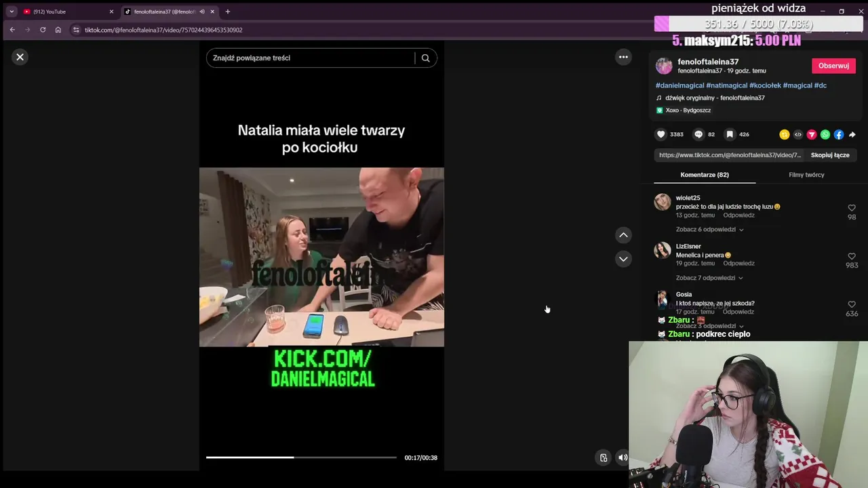The height and width of the screenshot is (488, 868).
Task: Click the auto-scroll icon beside volume
Action: (x=604, y=457)
